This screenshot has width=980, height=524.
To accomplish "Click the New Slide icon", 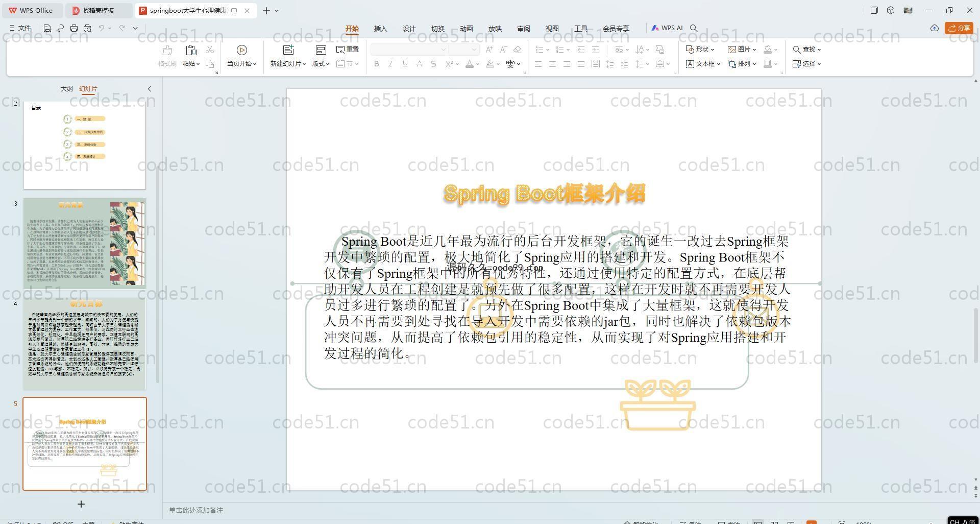I will [x=288, y=50].
